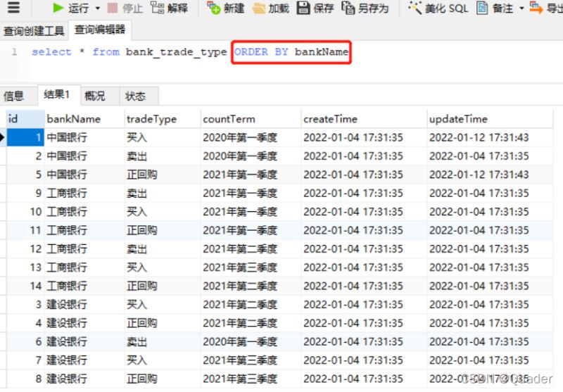Click the Load toolbar button

coord(271,8)
